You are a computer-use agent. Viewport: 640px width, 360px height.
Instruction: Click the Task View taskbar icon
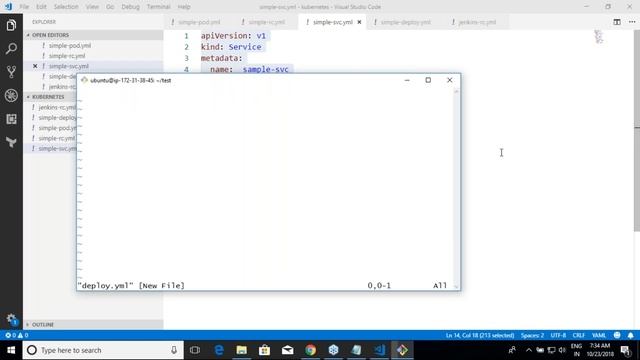click(x=195, y=350)
